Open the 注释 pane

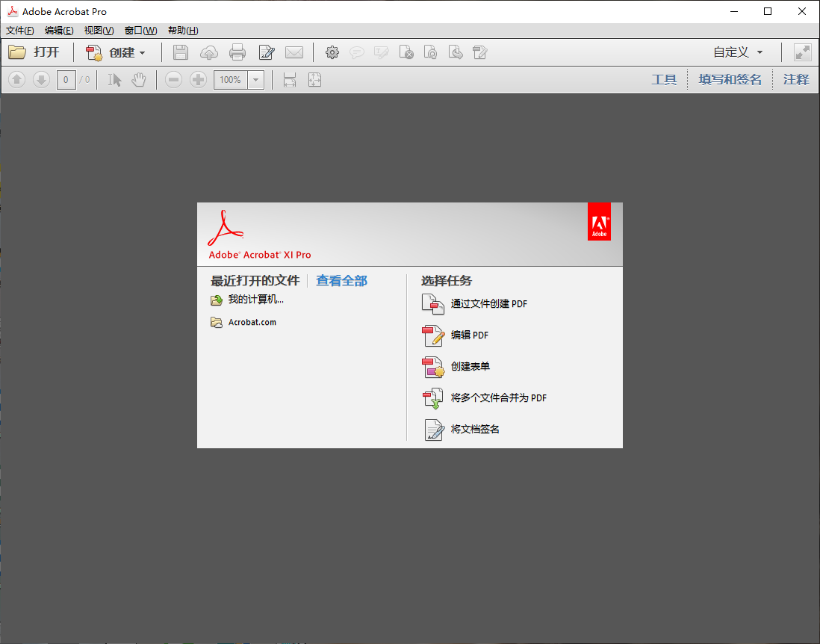pos(796,79)
